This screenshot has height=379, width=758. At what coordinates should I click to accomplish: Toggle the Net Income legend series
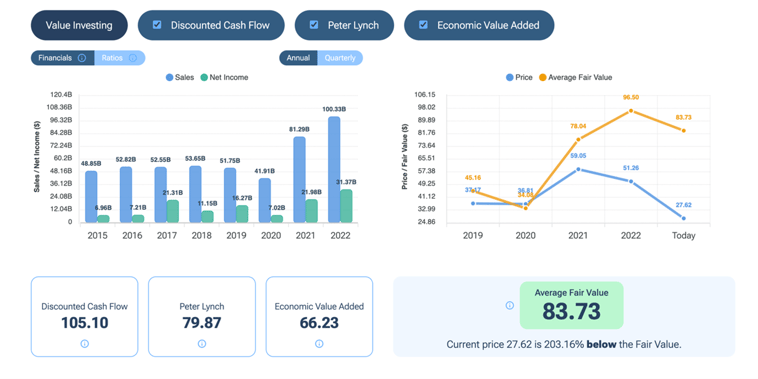pyautogui.click(x=224, y=77)
